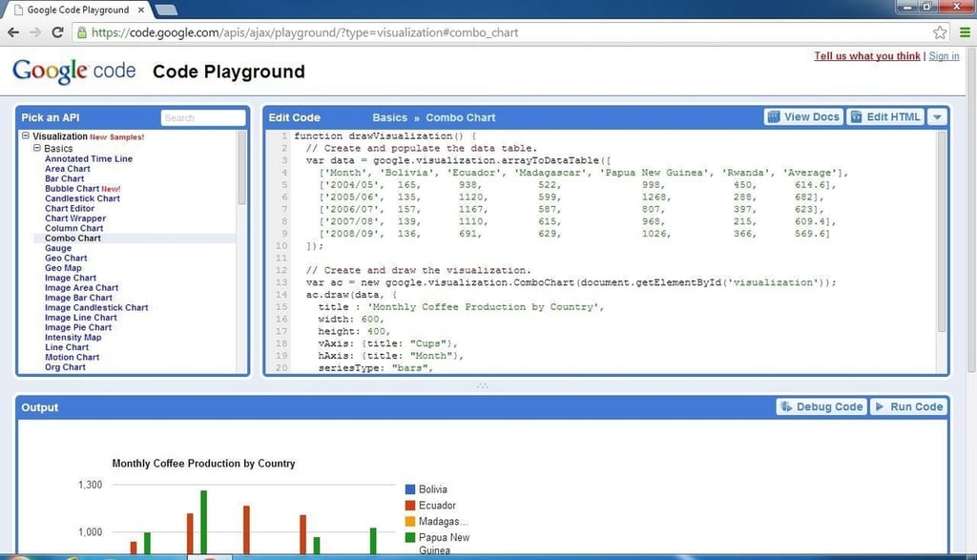Close the Google Code Playground tab
Image resolution: width=977 pixels, height=560 pixels.
[141, 10]
